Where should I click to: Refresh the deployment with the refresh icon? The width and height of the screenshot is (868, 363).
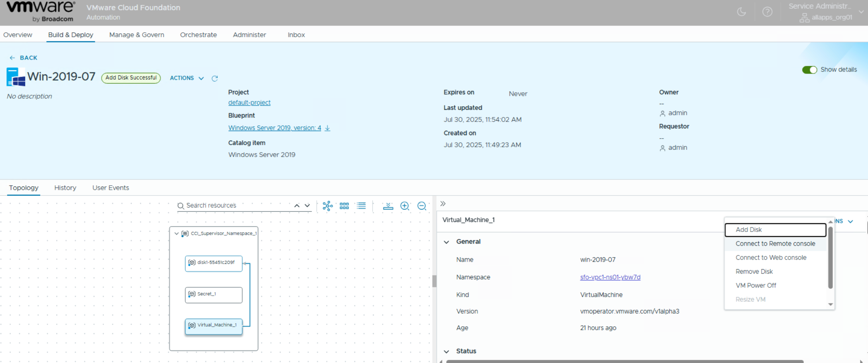click(214, 79)
